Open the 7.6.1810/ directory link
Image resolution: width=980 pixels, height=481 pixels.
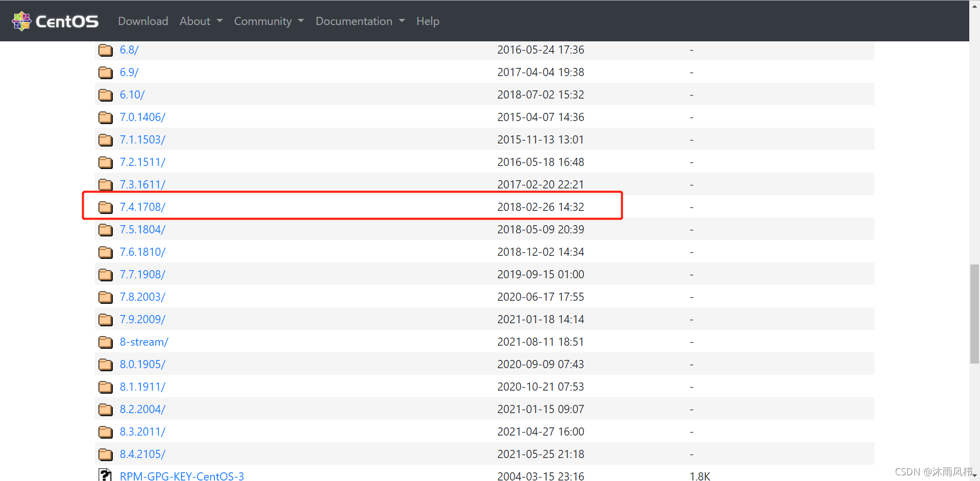[x=142, y=252]
